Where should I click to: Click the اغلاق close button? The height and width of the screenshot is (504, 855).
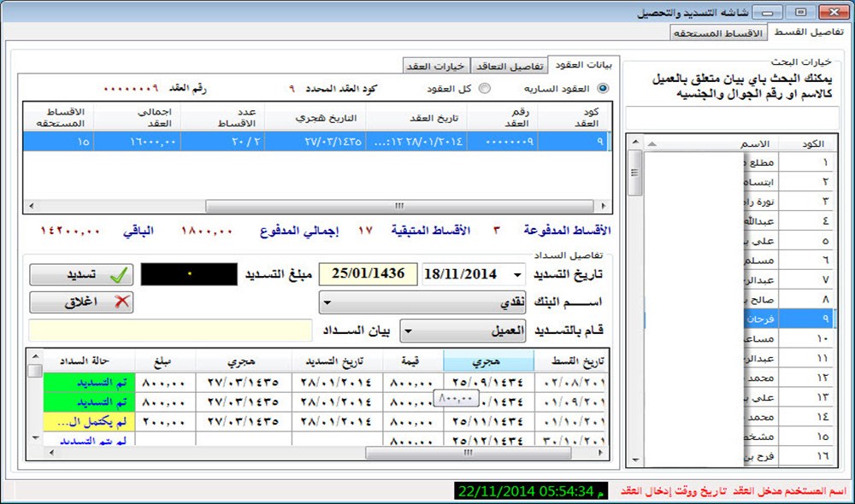coord(81,302)
